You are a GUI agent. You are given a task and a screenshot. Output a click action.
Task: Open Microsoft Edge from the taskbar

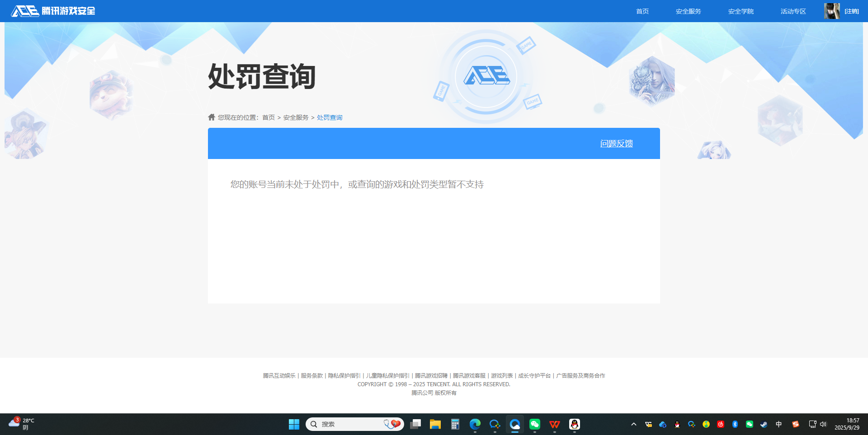coord(474,424)
